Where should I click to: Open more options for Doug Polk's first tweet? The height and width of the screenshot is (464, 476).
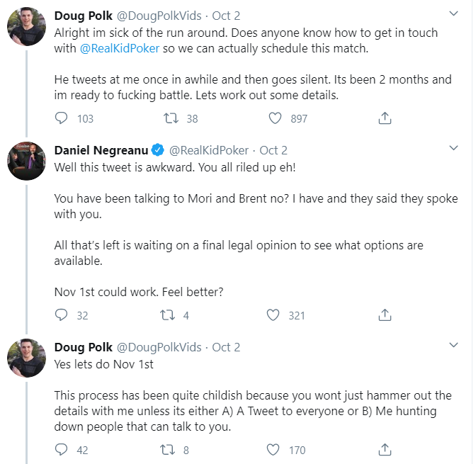click(x=454, y=13)
